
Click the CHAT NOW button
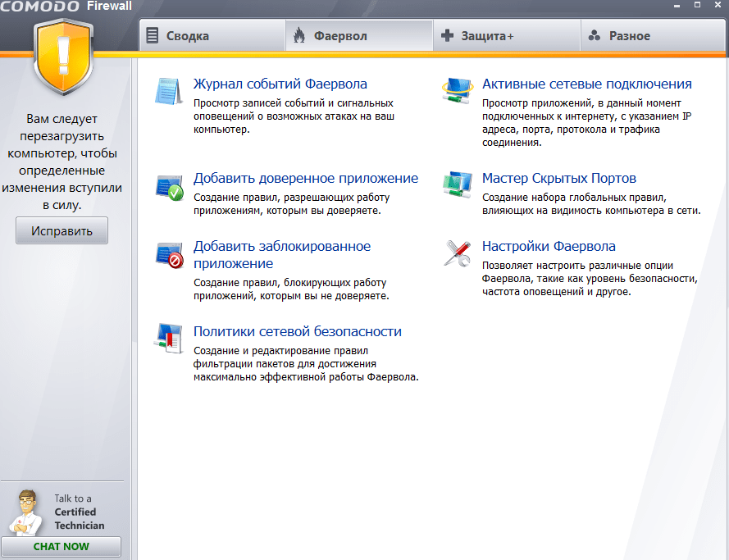[61, 547]
